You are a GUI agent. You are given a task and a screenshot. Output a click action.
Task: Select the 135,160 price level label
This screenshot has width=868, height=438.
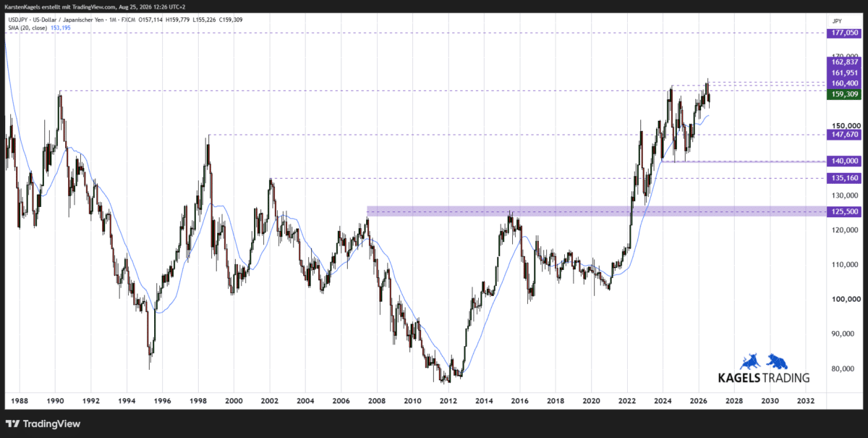844,177
